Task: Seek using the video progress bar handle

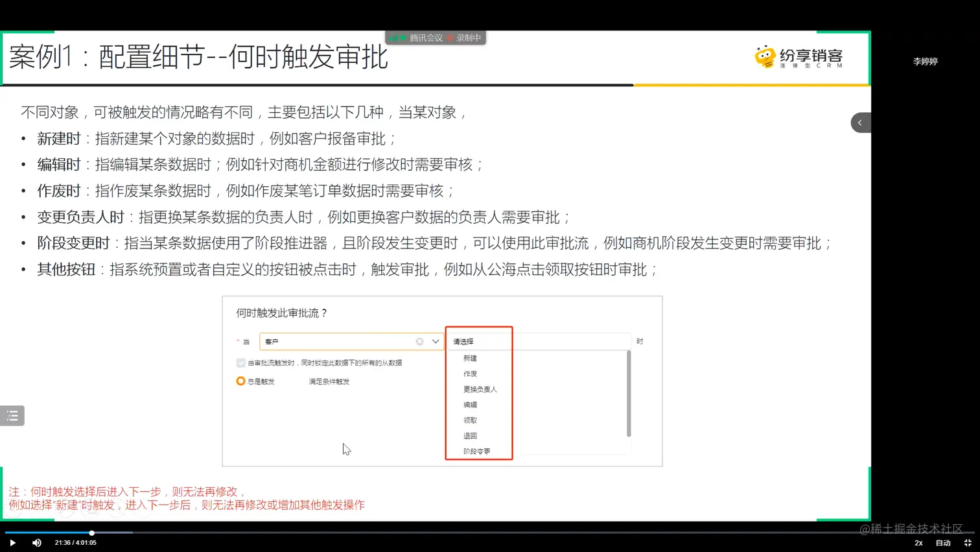Action: coord(92,533)
